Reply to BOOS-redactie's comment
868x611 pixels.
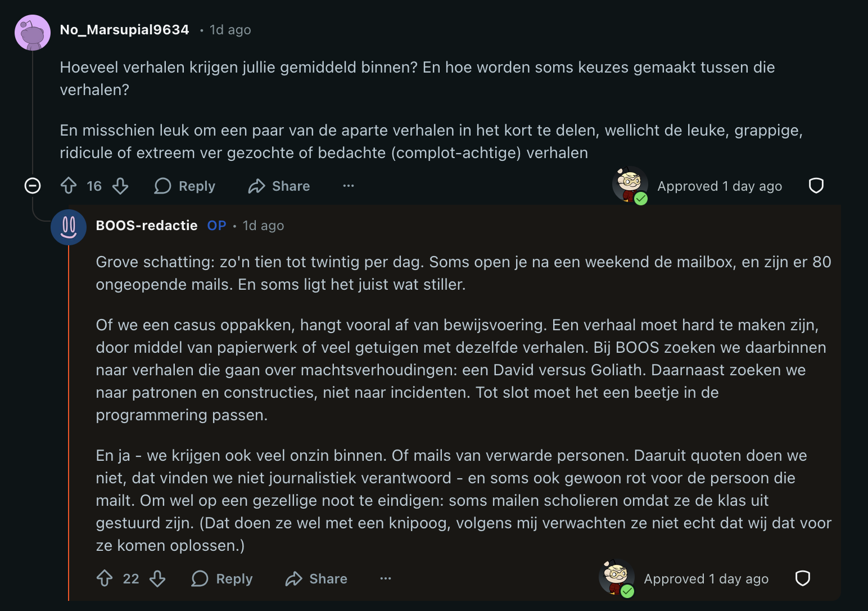pos(222,578)
